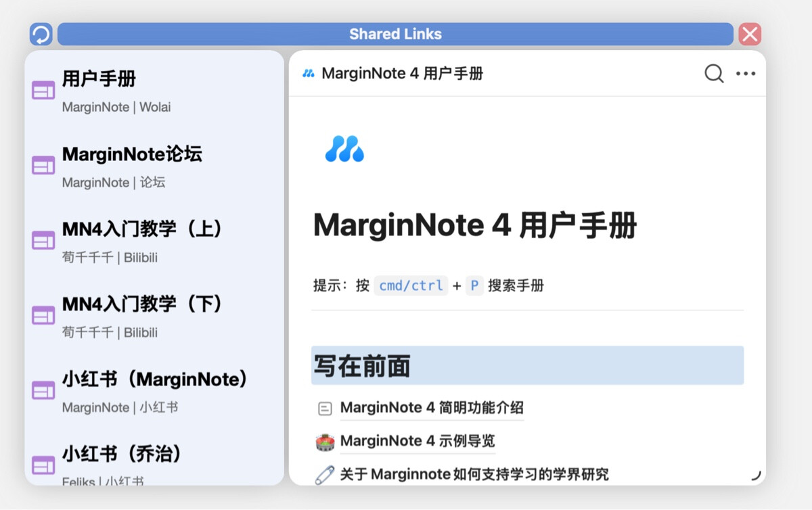Click the resize handle at window corner
Screen dimensions: 812x510
point(756,476)
